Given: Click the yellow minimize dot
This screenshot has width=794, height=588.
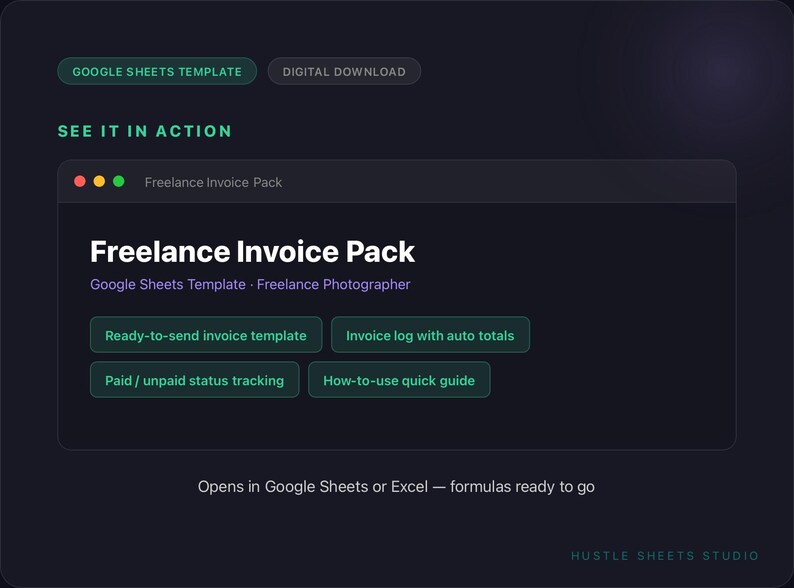Looking at the screenshot, I should [x=99, y=181].
